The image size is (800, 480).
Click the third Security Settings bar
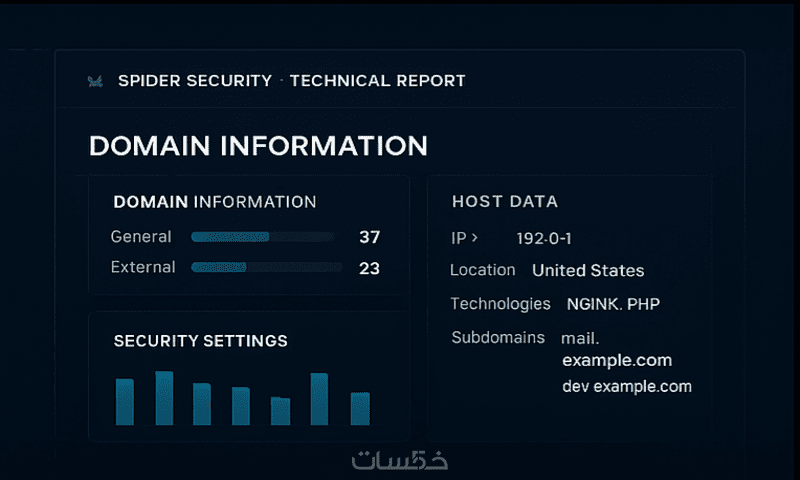click(202, 404)
